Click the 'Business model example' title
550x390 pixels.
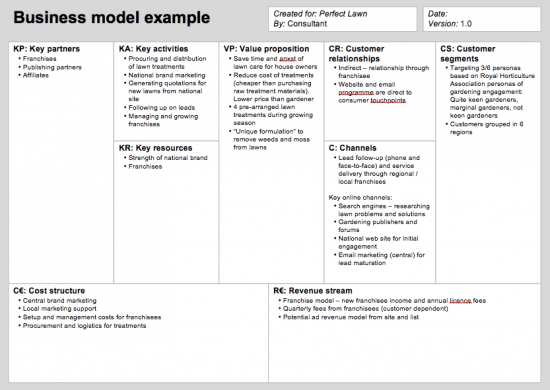pyautogui.click(x=112, y=18)
